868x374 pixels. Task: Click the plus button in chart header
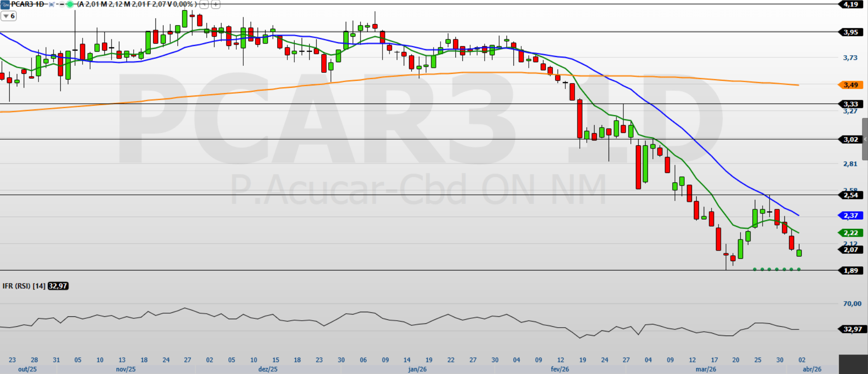coord(215,5)
